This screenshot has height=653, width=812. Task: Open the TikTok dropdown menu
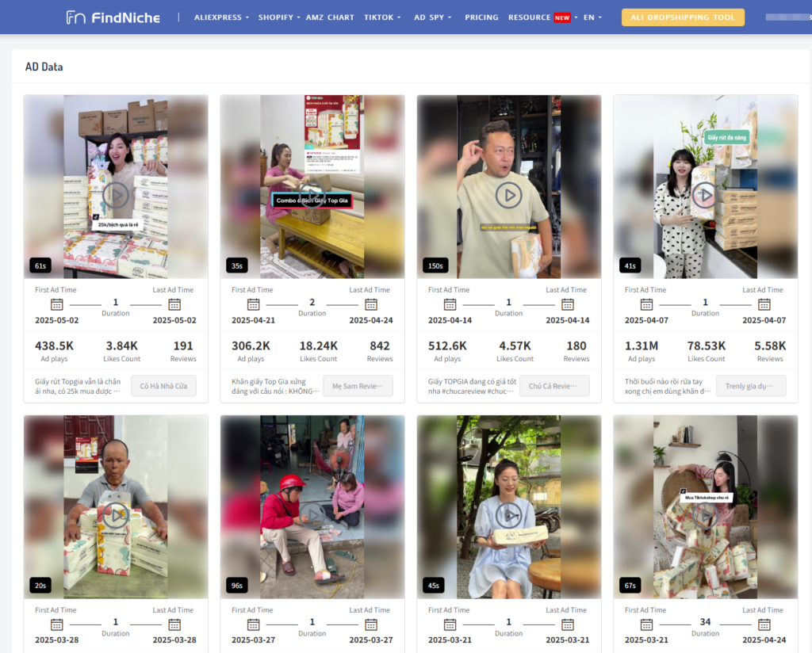click(x=382, y=17)
